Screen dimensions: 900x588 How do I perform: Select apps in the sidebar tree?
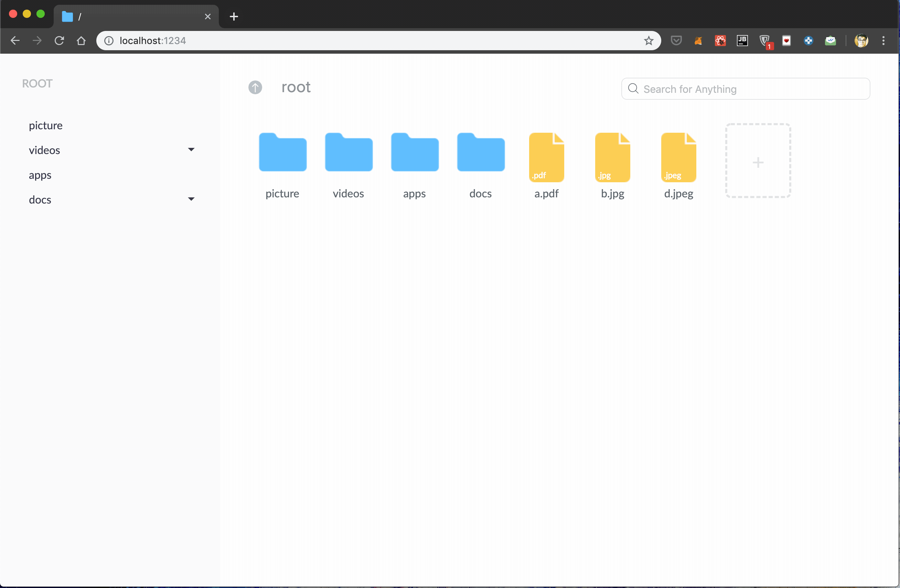[40, 175]
